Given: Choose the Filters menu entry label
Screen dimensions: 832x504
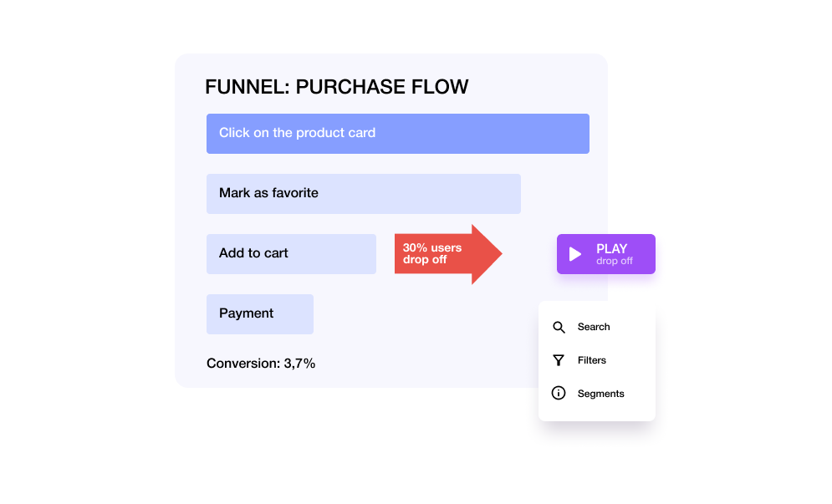Looking at the screenshot, I should pos(592,360).
